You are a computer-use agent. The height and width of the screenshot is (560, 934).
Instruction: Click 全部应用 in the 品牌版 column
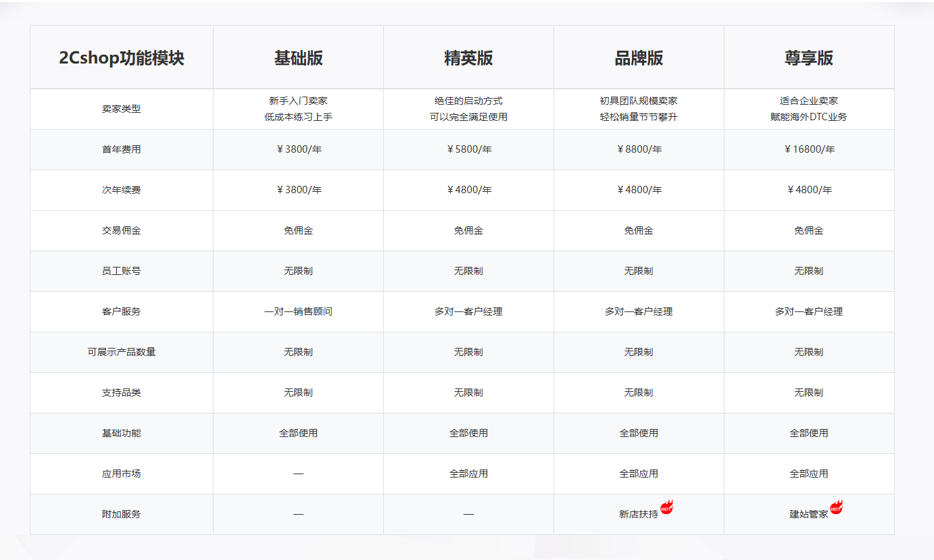(x=639, y=474)
